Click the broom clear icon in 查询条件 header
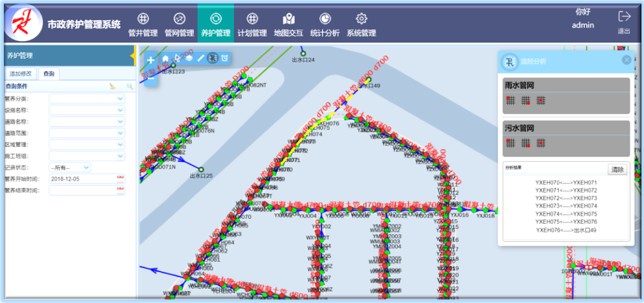 pyautogui.click(x=113, y=86)
